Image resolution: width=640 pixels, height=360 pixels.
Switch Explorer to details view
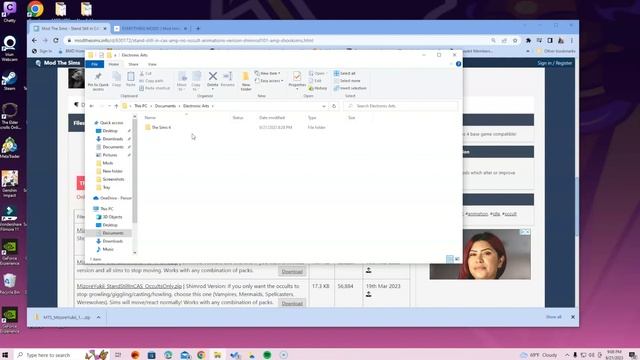click(x=449, y=259)
